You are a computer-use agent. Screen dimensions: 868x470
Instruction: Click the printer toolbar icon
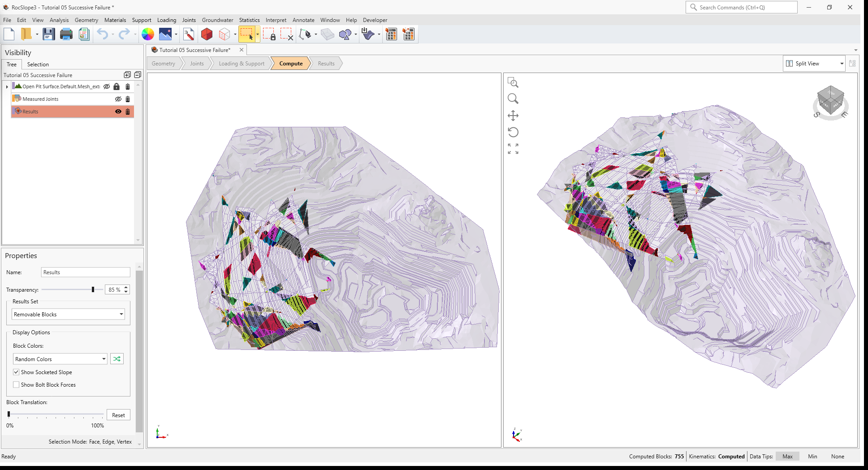(66, 34)
